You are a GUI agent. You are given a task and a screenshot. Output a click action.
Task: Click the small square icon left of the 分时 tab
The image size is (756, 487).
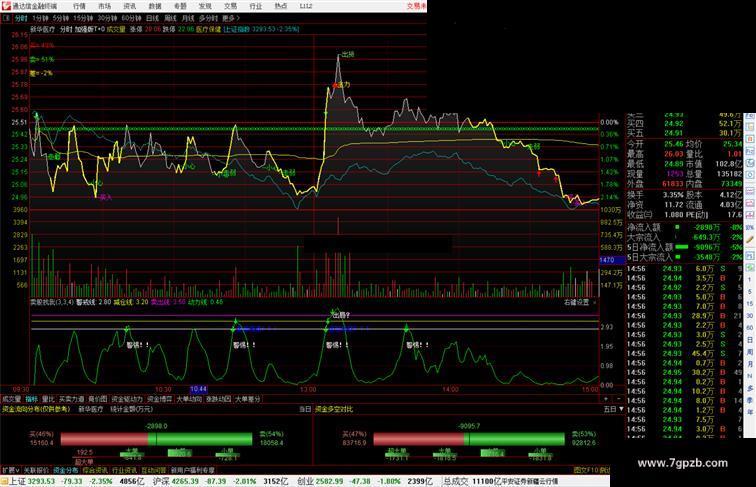coord(6,18)
